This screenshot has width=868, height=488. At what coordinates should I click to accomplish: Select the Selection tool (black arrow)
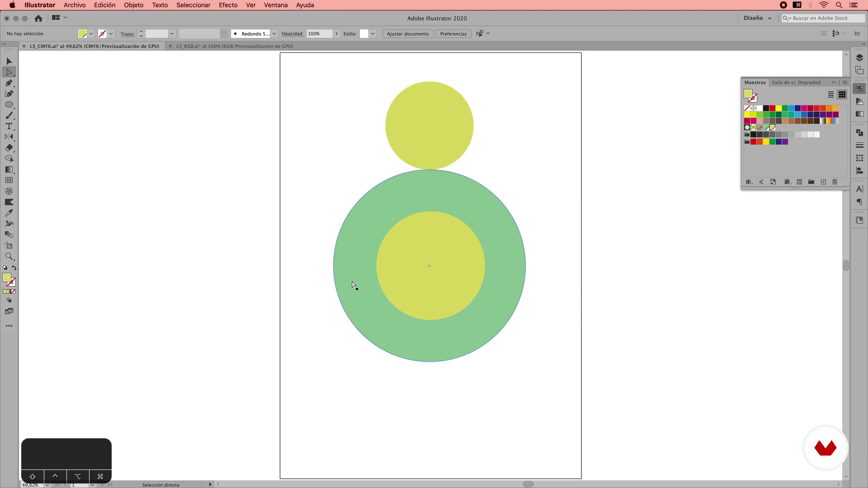9,61
